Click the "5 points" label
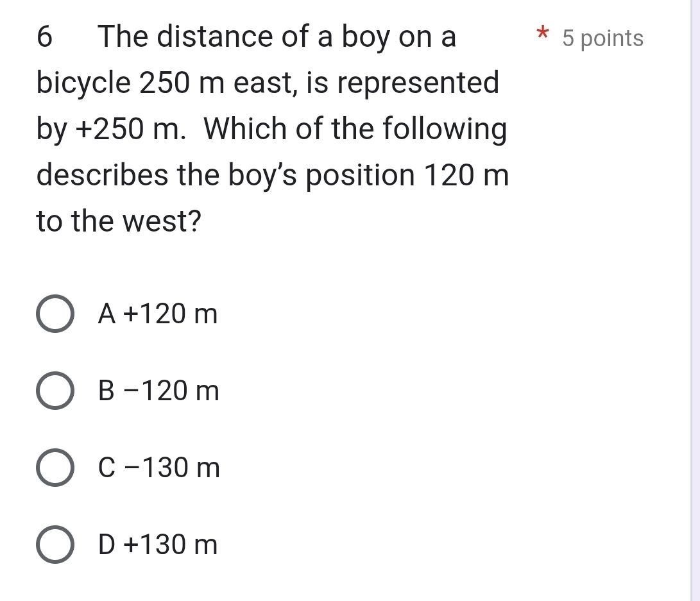700x601 pixels. (x=602, y=38)
